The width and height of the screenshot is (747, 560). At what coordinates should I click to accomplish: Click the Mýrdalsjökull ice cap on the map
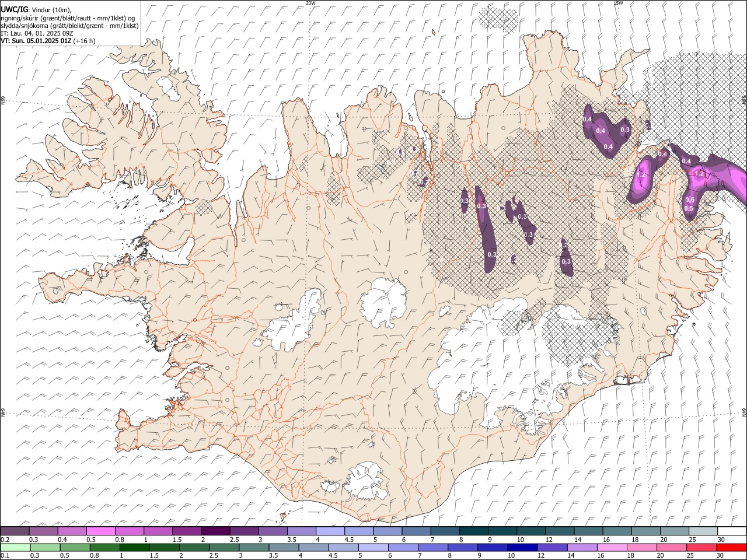[366, 482]
